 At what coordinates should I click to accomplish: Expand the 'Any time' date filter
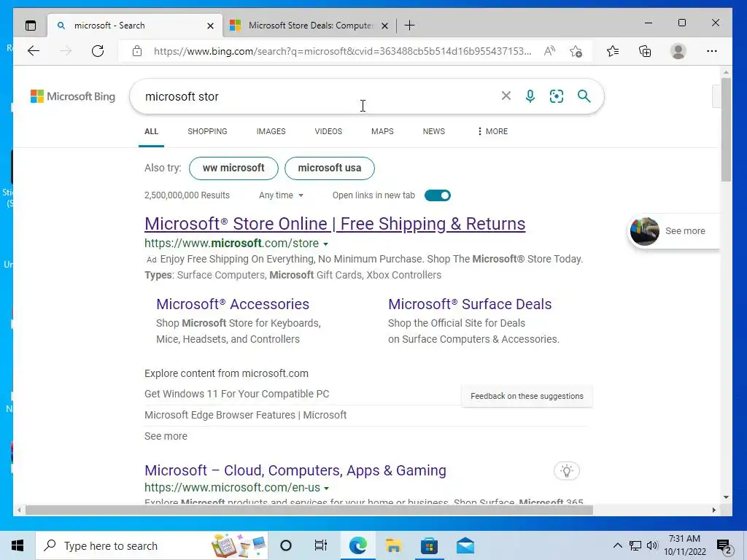(281, 195)
